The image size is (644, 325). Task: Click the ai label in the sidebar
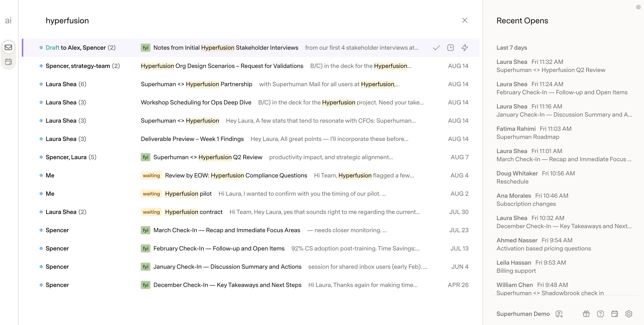pyautogui.click(x=8, y=21)
